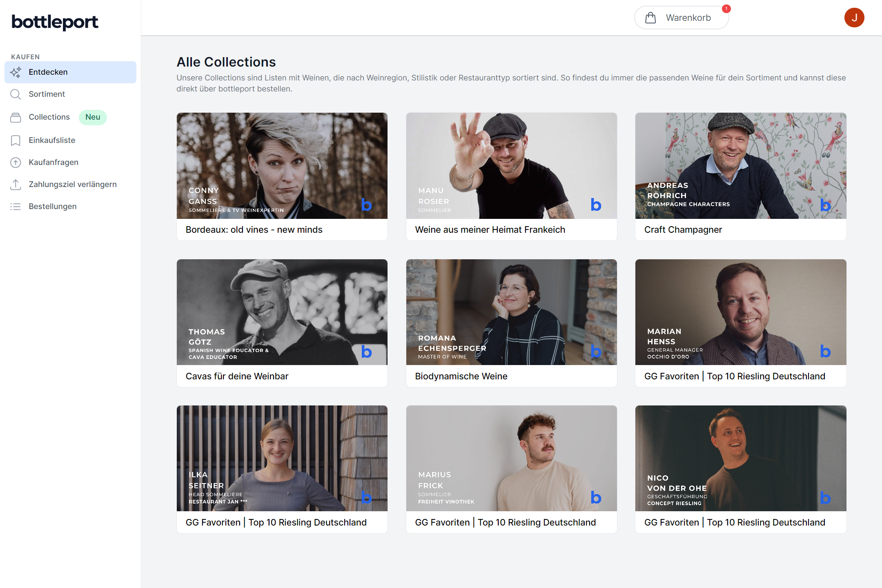Click the blue b logo on Thomas Götz card

366,351
